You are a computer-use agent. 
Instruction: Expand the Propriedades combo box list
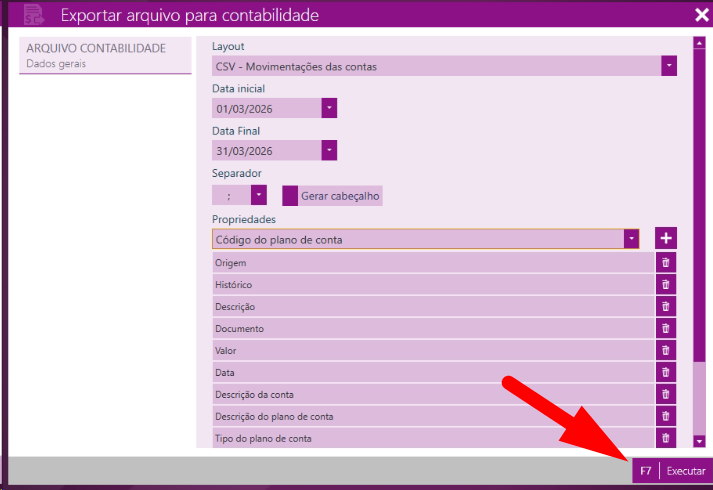[x=631, y=239]
